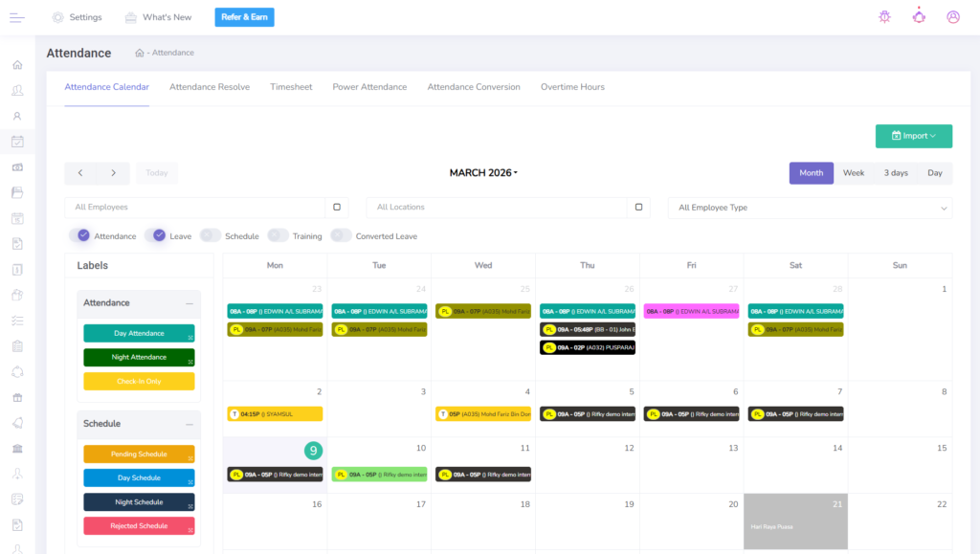Open the All Employee Type dropdown
The height and width of the screenshot is (554, 980).
pyautogui.click(x=810, y=208)
